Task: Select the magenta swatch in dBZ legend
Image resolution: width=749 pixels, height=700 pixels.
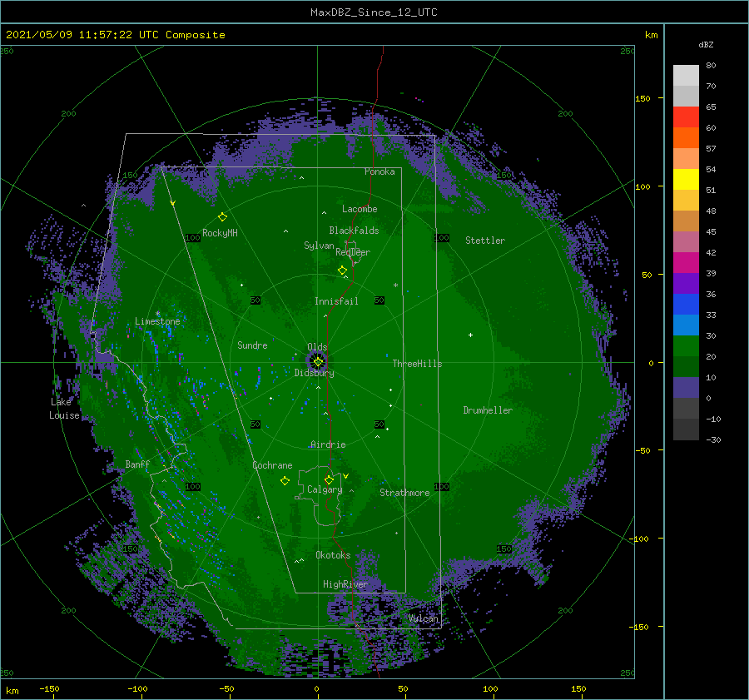Action: pos(686,263)
